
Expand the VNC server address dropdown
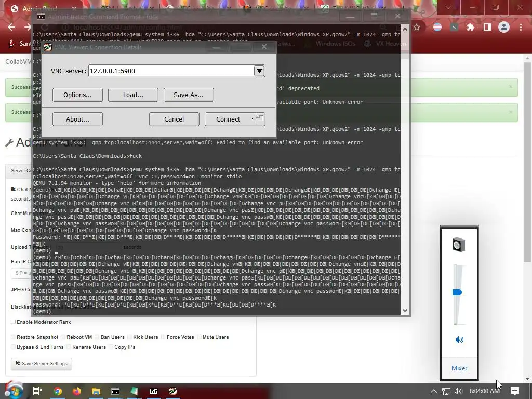(260, 71)
